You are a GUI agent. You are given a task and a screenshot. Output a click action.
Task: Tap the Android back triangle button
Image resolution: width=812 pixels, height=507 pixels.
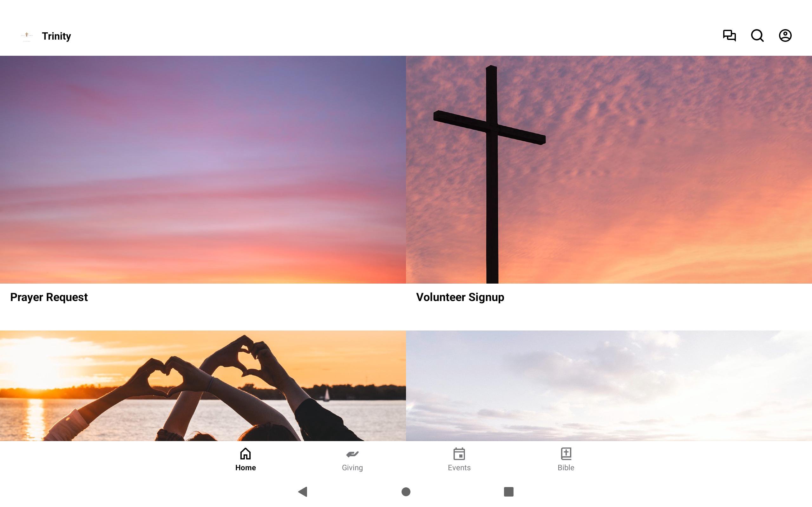[303, 491]
